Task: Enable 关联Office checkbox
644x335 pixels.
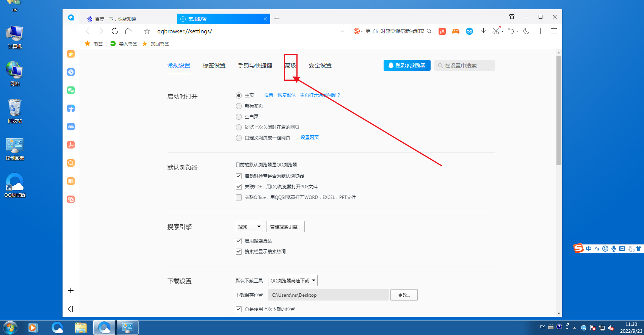Action: (x=239, y=197)
